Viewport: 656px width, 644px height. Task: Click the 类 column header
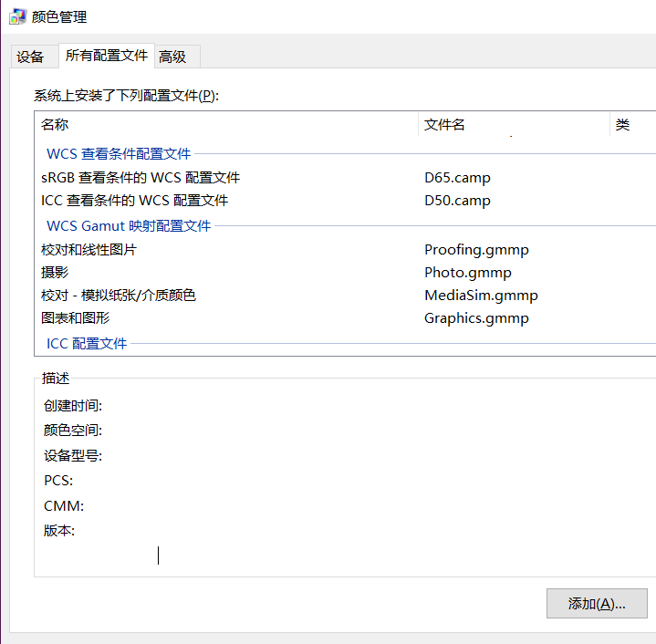[623, 125]
